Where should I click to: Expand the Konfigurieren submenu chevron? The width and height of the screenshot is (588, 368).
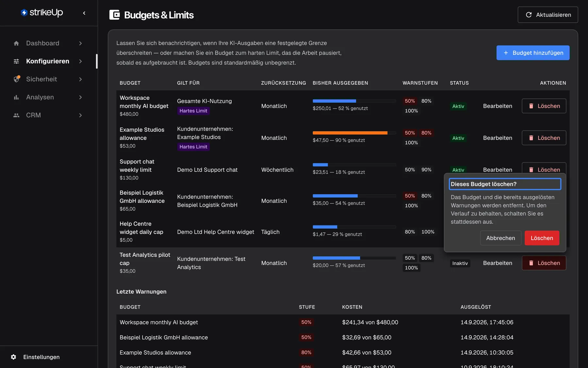pyautogui.click(x=80, y=61)
